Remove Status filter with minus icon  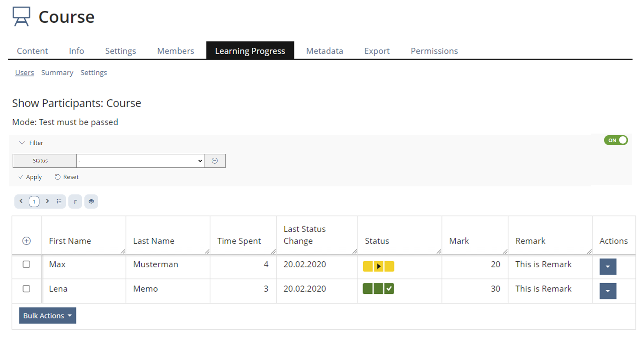215,161
